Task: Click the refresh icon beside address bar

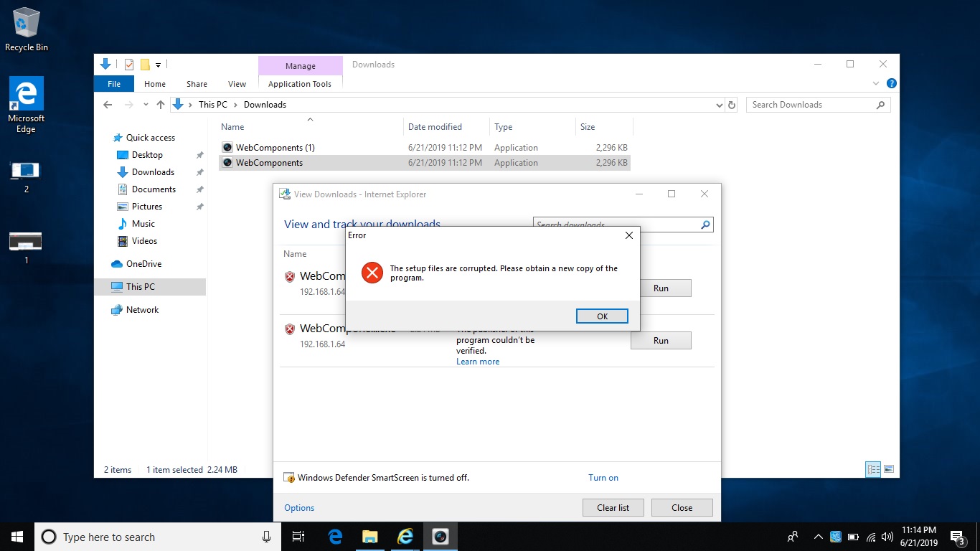Action: tap(732, 105)
